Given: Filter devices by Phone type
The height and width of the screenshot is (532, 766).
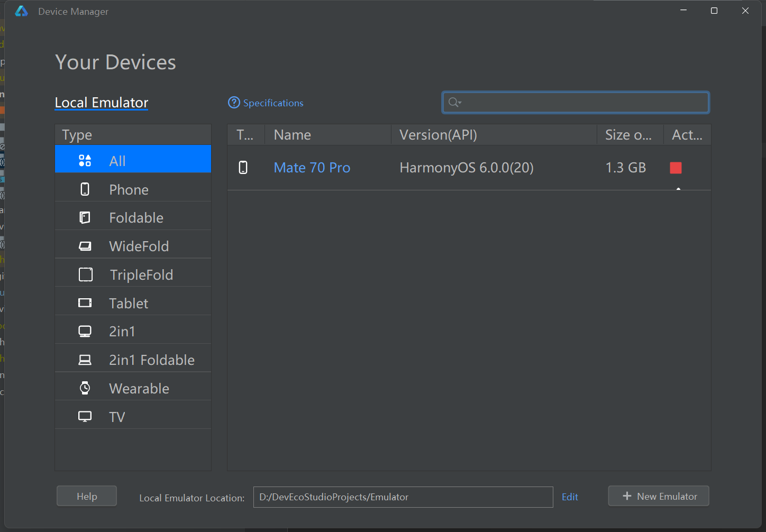Looking at the screenshot, I should click(129, 190).
